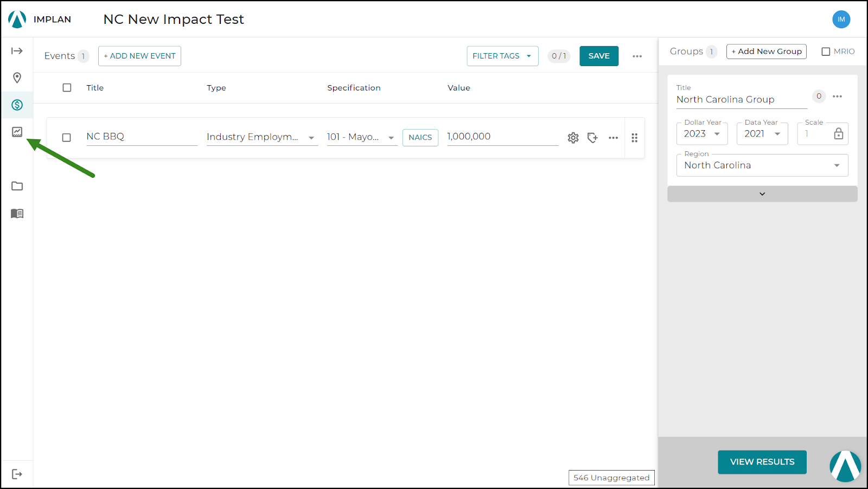Open the Results chart icon in sidebar
This screenshot has width=868, height=489.
tap(17, 132)
